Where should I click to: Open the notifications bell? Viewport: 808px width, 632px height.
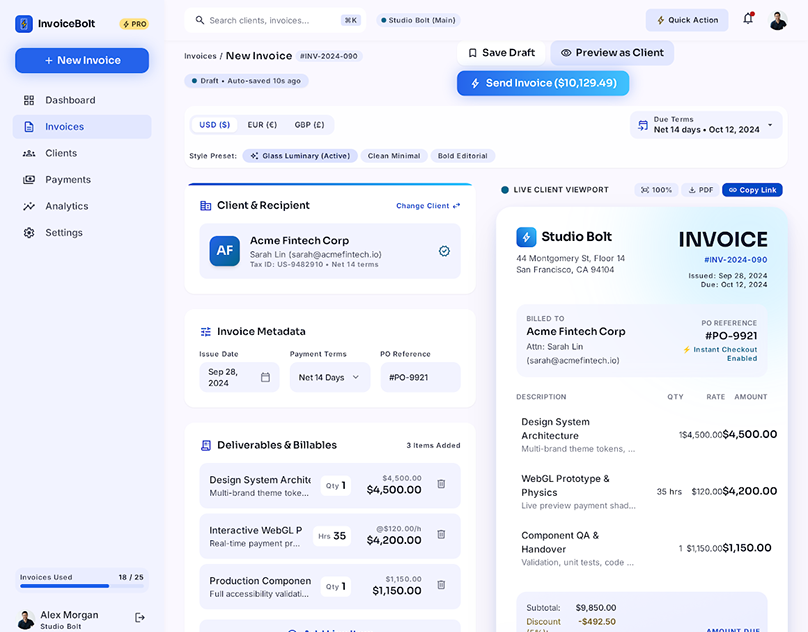(x=748, y=19)
